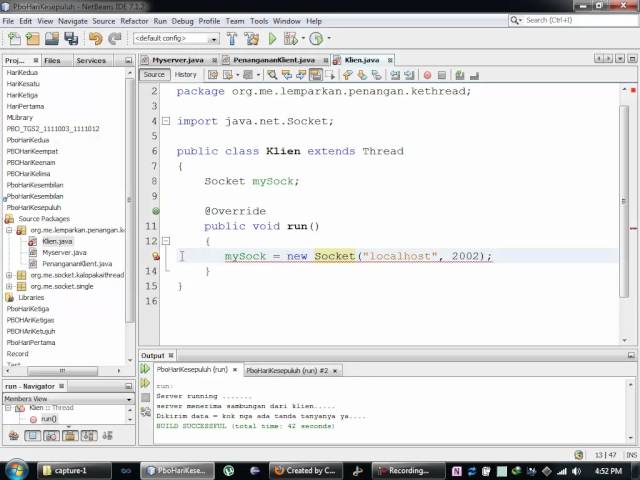The height and width of the screenshot is (480, 640).
Task: Switch to the Services tab
Action: (91, 61)
